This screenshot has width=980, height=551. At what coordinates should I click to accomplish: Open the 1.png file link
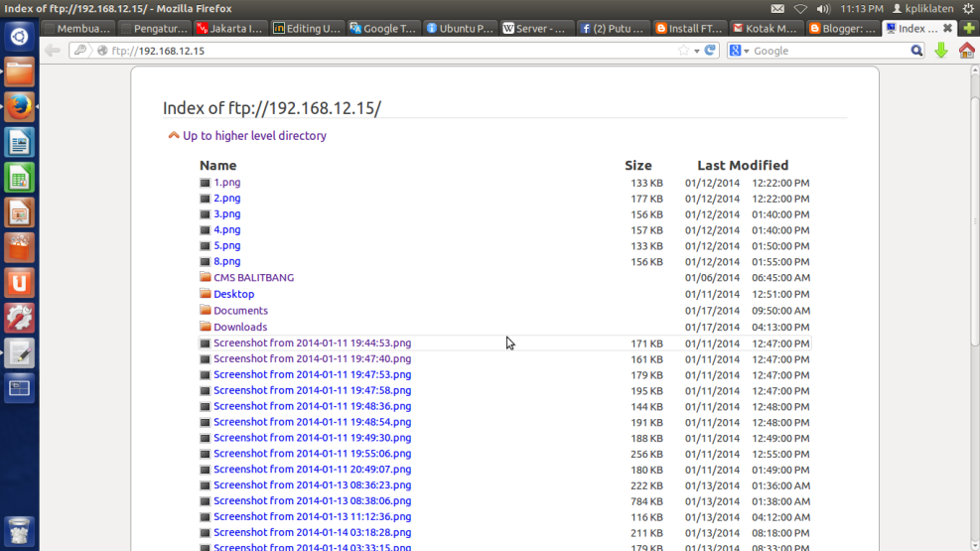pos(226,183)
